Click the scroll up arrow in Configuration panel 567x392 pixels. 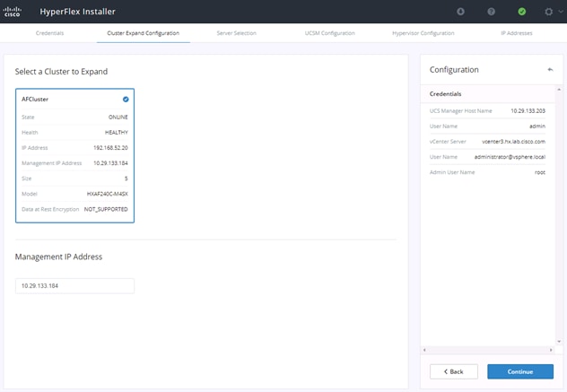[x=559, y=90]
